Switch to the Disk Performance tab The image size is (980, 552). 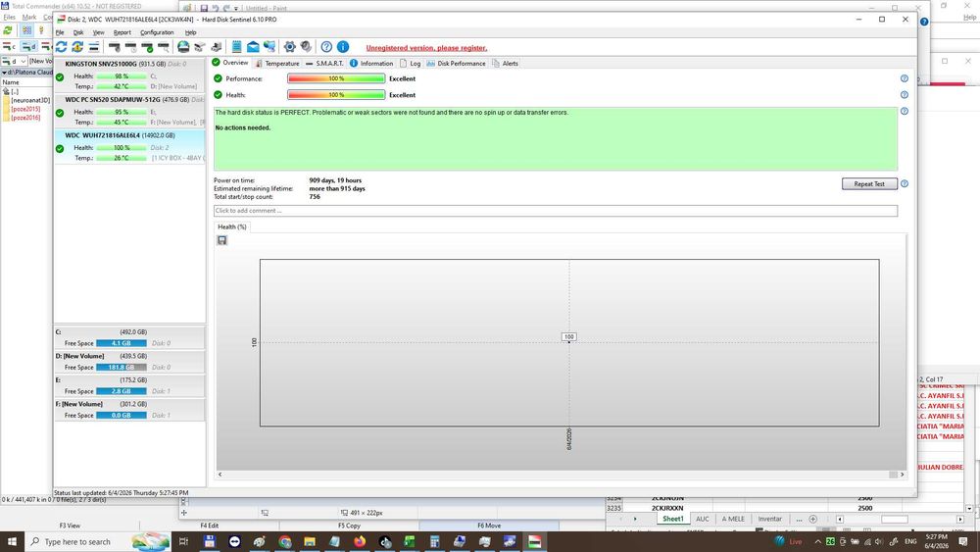[456, 63]
